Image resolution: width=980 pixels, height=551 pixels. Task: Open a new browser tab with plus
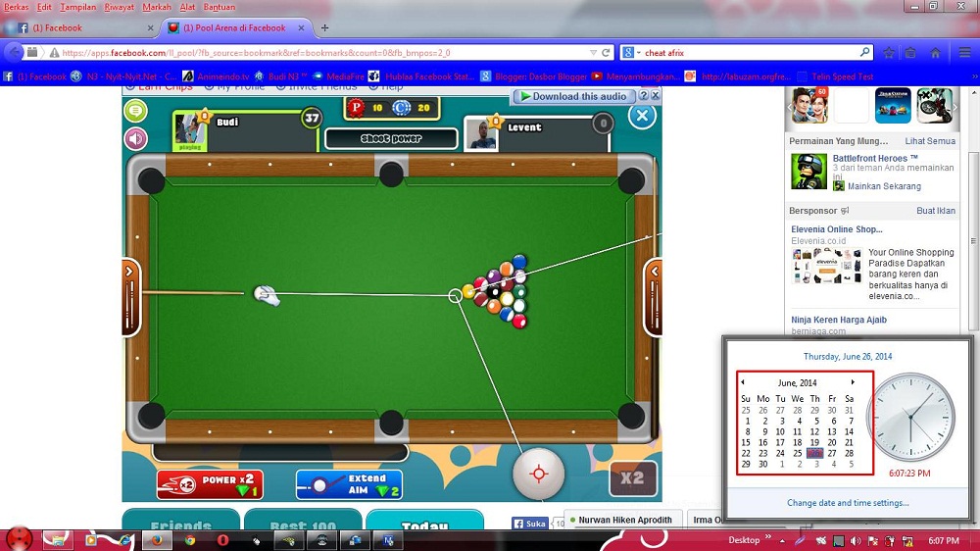tap(324, 28)
